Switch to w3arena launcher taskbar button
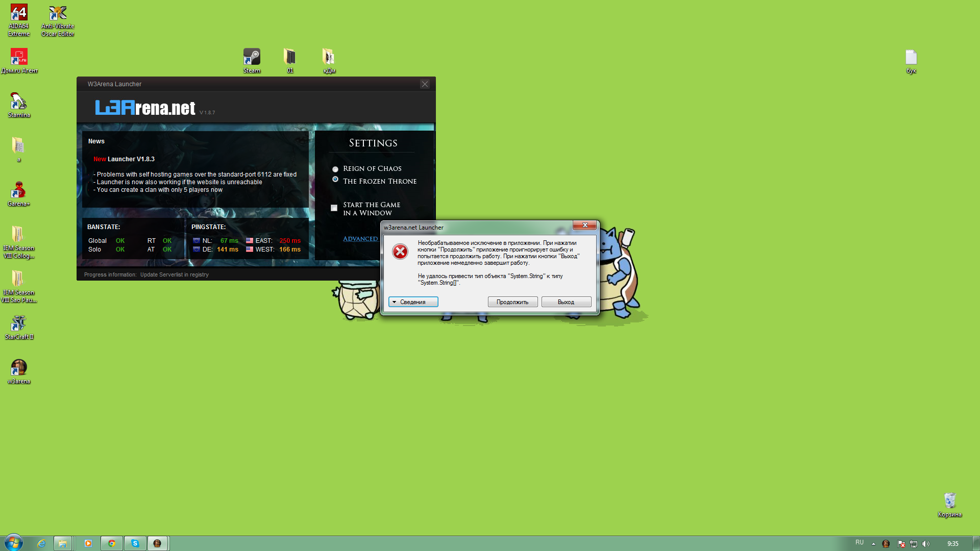The height and width of the screenshot is (551, 980). (x=158, y=543)
